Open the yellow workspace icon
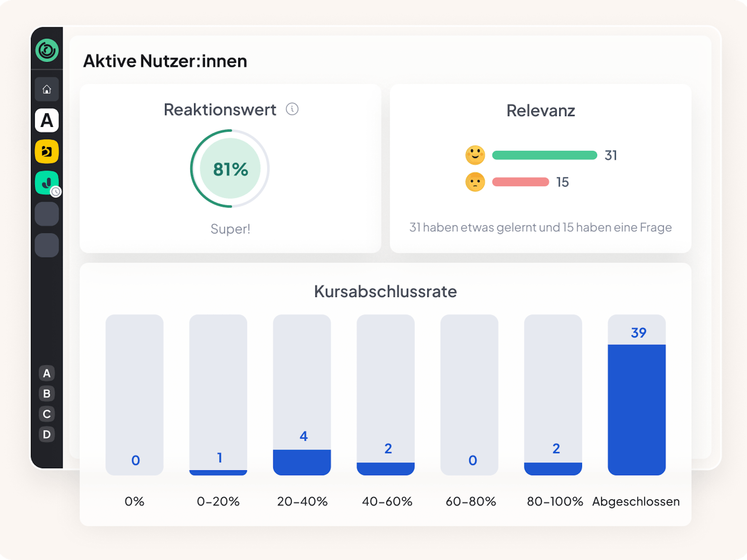Screen dimensions: 747x560 pyautogui.click(x=46, y=151)
